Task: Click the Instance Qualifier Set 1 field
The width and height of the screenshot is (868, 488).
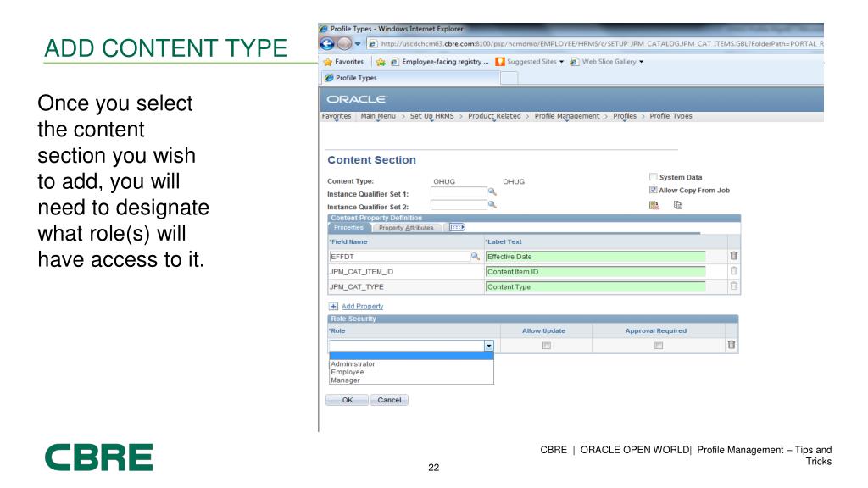Action: (x=459, y=192)
